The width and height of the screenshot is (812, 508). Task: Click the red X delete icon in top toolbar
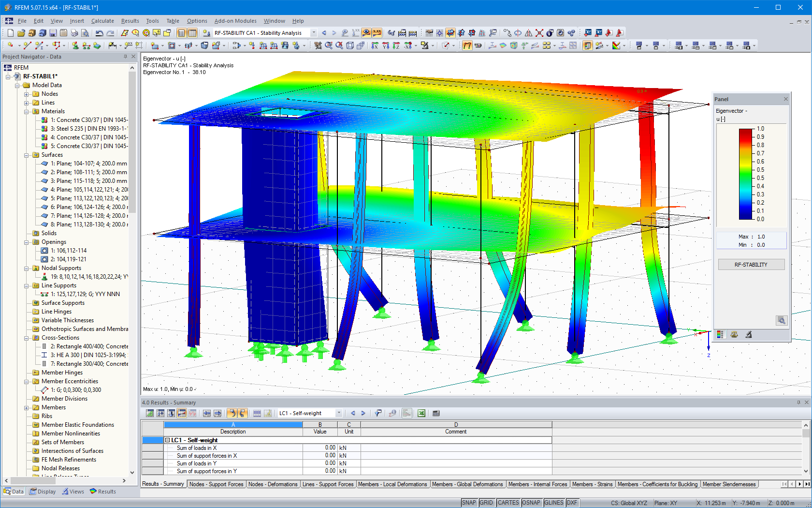(x=539, y=33)
